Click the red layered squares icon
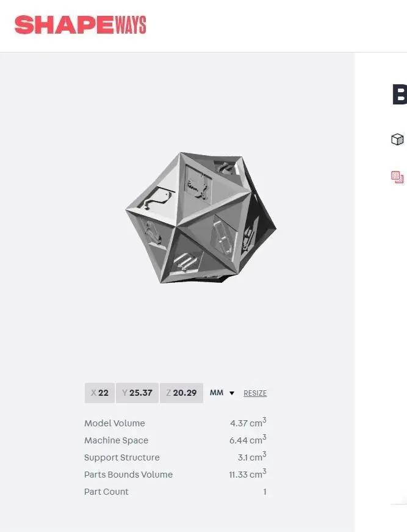Image resolution: width=407 pixels, height=532 pixels. [x=397, y=177]
